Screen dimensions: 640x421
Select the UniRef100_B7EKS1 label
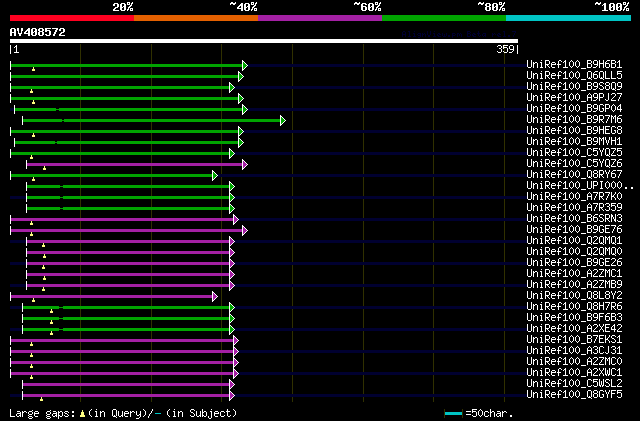point(574,339)
